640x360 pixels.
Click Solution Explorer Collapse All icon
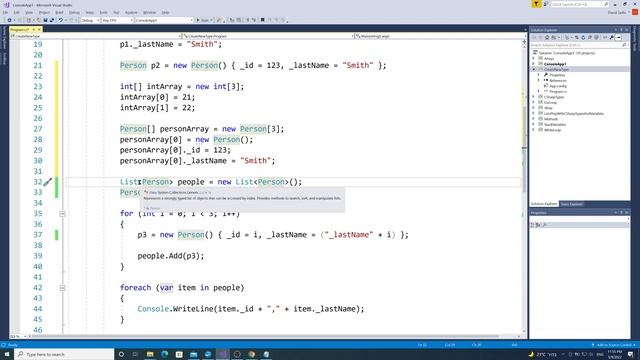point(590,38)
